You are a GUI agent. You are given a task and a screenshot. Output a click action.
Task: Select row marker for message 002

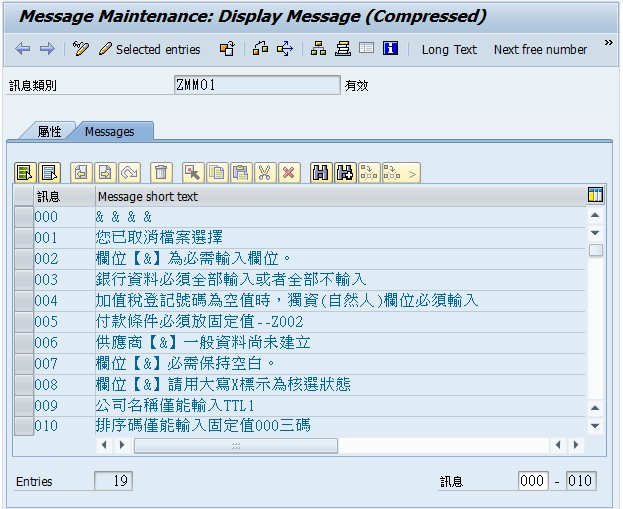coord(23,259)
